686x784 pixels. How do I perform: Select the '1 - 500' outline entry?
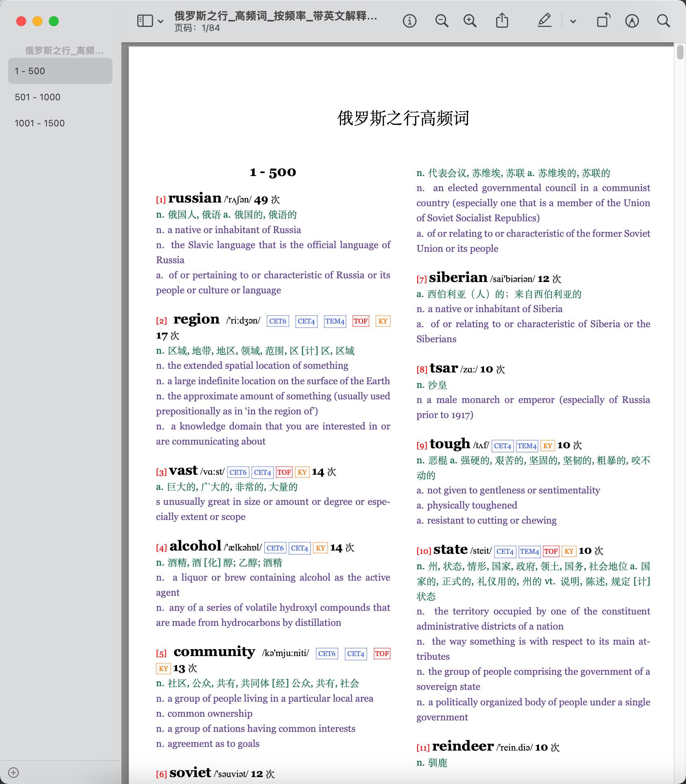point(60,71)
